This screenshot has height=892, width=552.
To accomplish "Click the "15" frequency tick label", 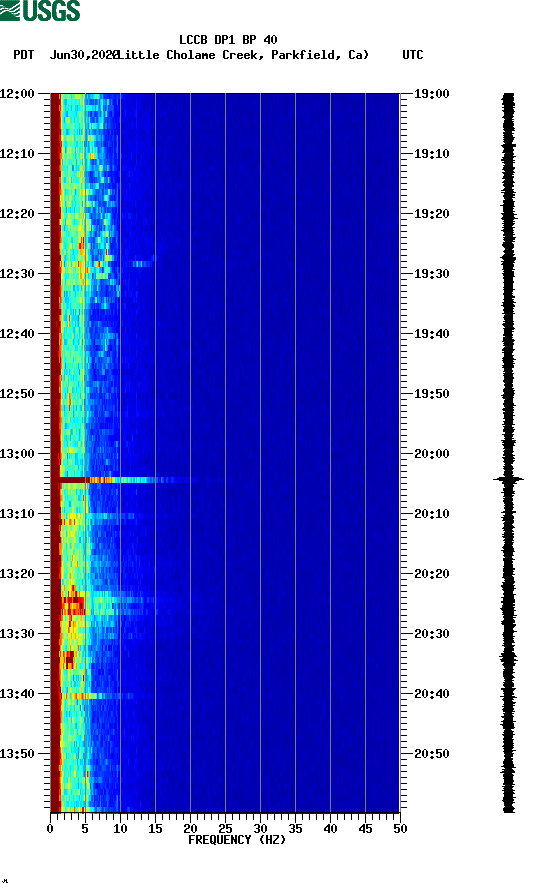I will tap(155, 829).
